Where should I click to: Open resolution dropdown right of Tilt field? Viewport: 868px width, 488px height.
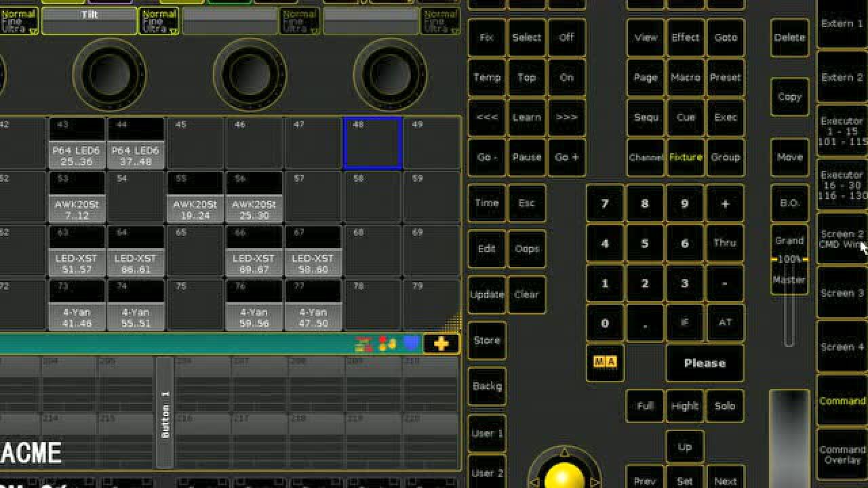[159, 21]
